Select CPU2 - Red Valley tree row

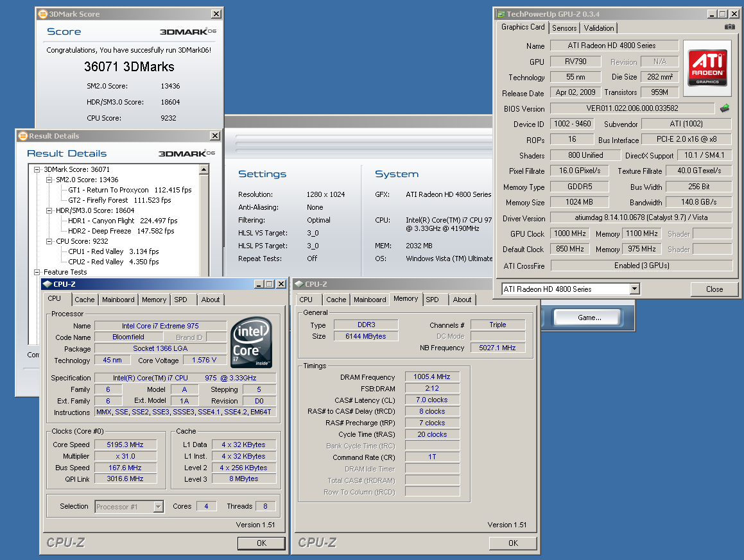pos(114,262)
